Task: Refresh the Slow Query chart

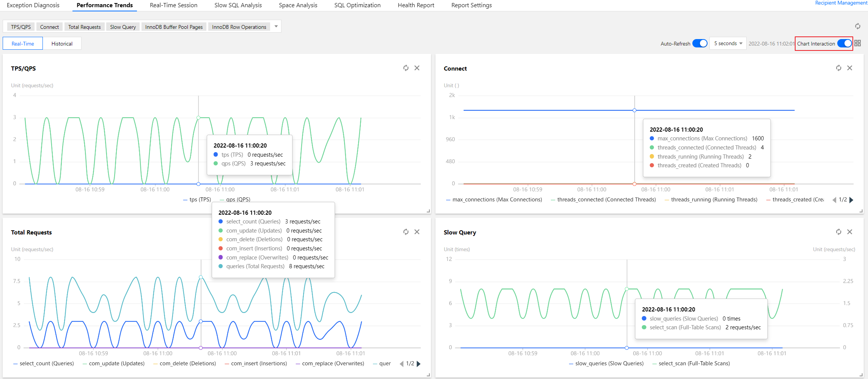Action: point(839,232)
